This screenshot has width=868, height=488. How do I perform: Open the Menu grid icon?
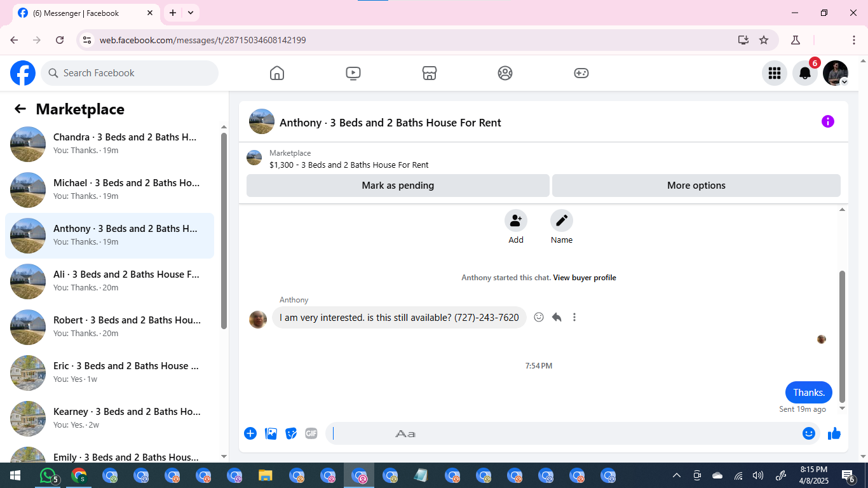pos(775,73)
